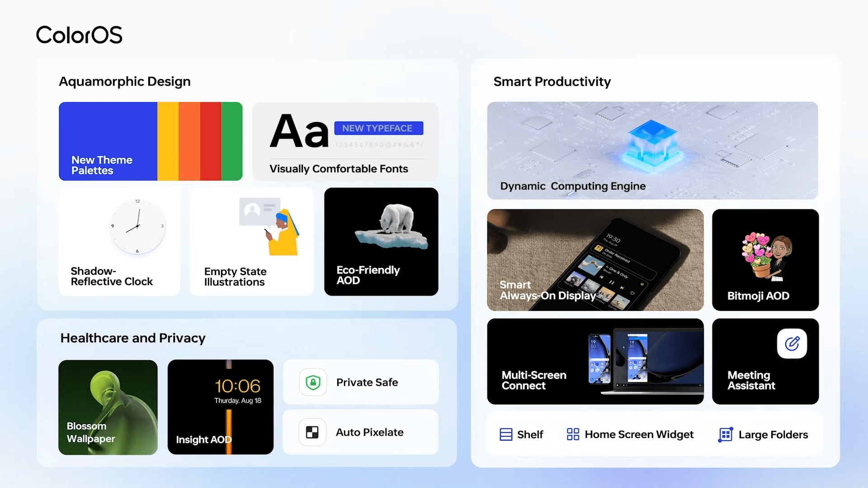Select the New Typeface color swatch

click(377, 128)
